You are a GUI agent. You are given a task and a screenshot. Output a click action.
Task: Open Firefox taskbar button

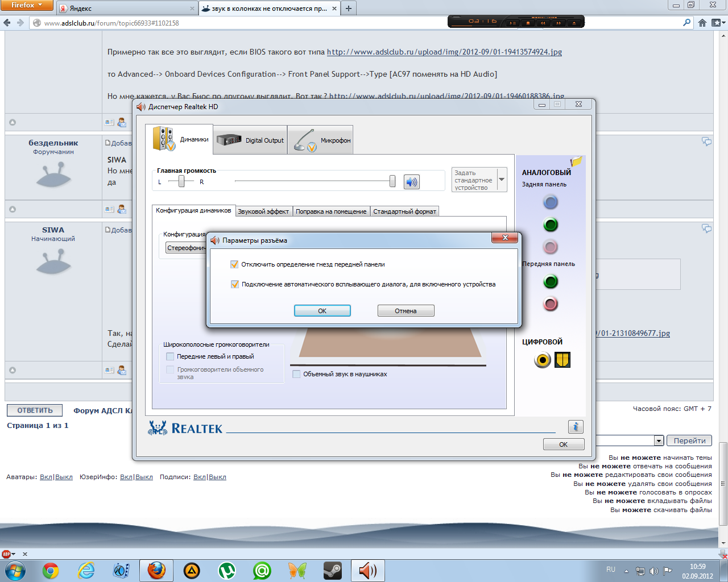pos(156,570)
